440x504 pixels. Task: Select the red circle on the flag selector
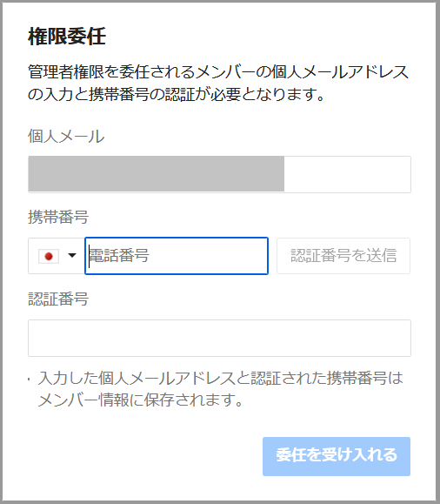click(49, 256)
